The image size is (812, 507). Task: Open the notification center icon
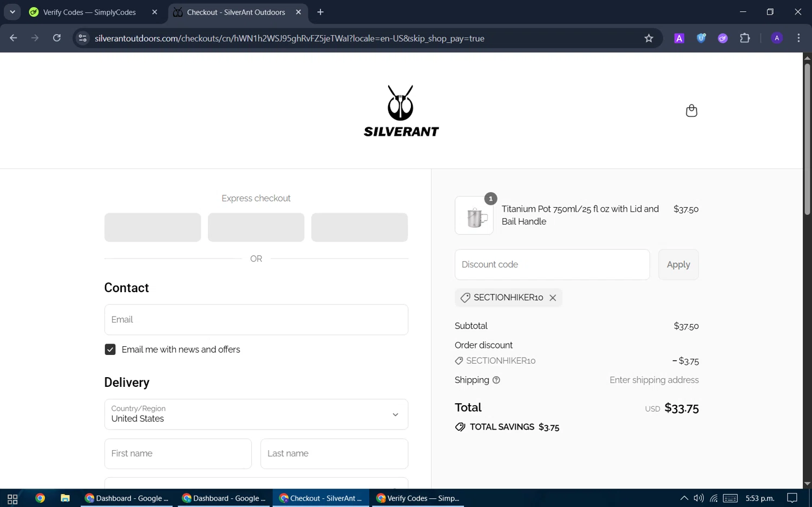point(792,498)
